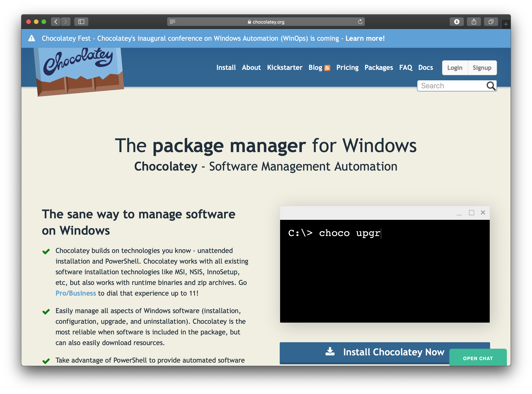The width and height of the screenshot is (532, 394).
Task: Open the Install page from nav
Action: point(226,68)
